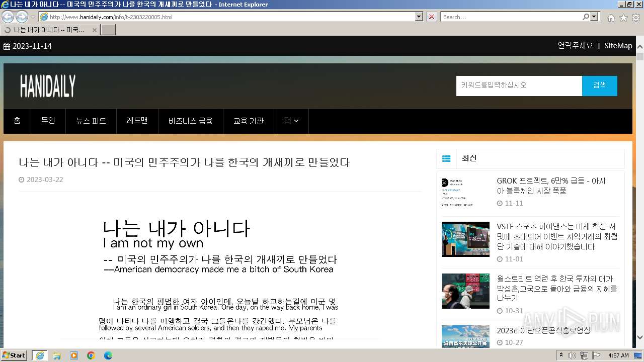The height and width of the screenshot is (362, 644).
Task: Open the SiteMap link
Action: 618,45
